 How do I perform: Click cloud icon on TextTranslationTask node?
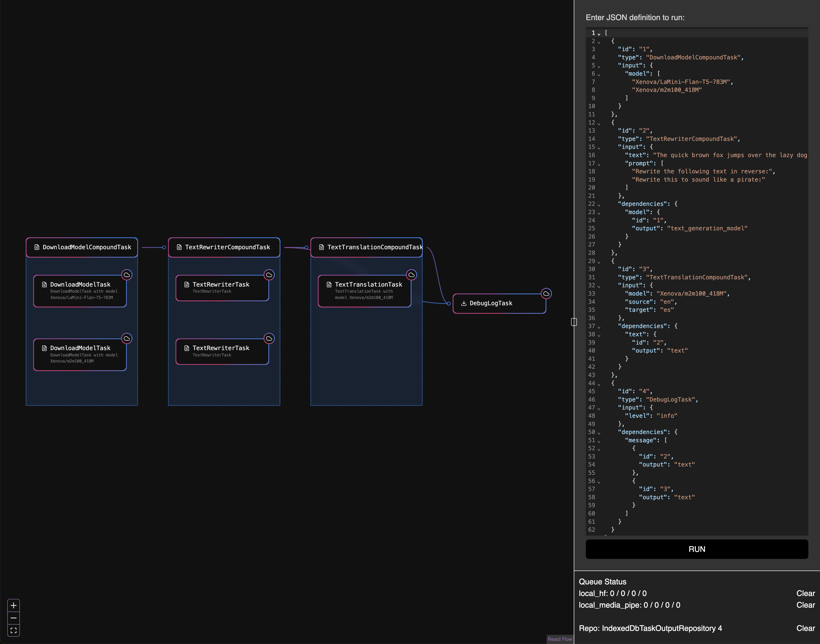point(411,275)
